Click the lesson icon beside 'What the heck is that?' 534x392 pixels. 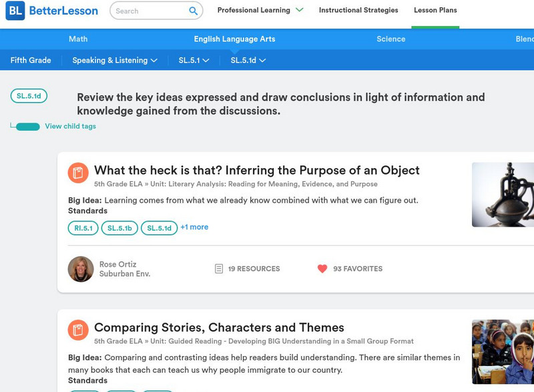78,173
